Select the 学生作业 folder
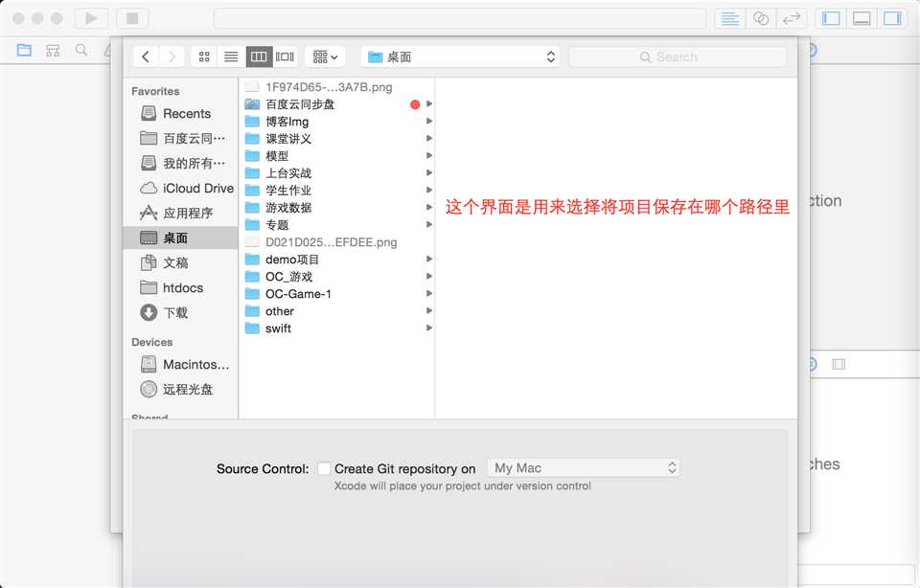The image size is (920, 588). tap(337, 190)
